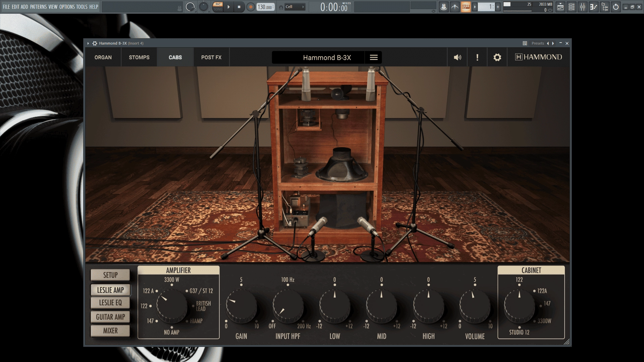Open the Mixer icon in the toolbar

pos(583,7)
